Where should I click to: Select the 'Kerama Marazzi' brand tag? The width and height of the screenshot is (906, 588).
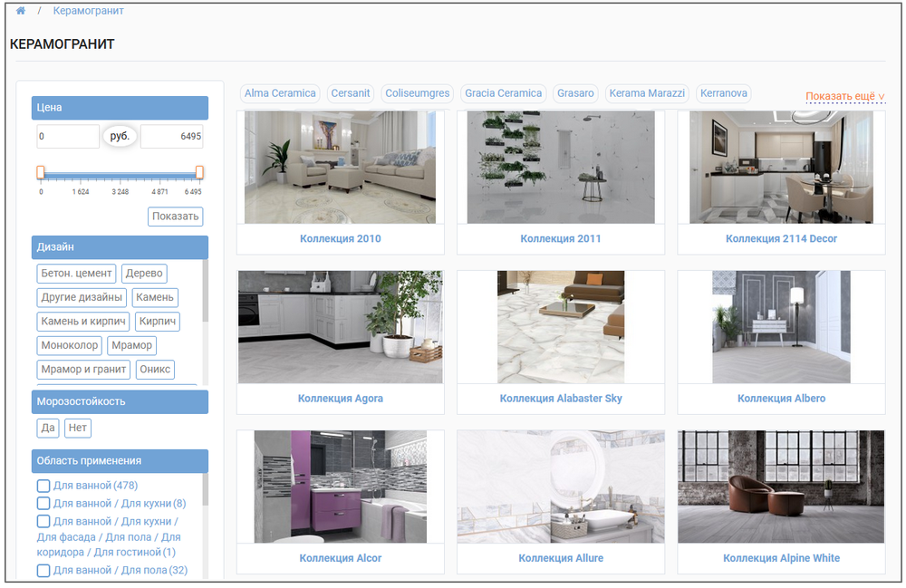click(647, 93)
